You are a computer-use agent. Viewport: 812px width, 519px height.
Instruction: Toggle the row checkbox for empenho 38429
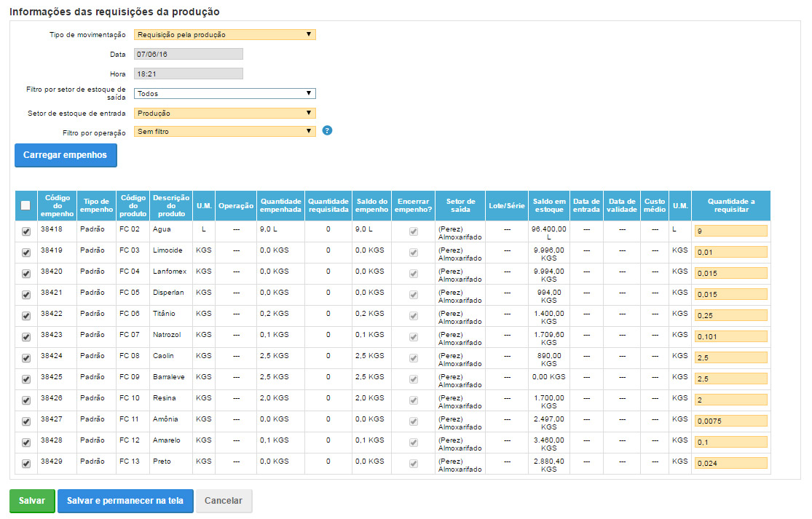(x=26, y=464)
